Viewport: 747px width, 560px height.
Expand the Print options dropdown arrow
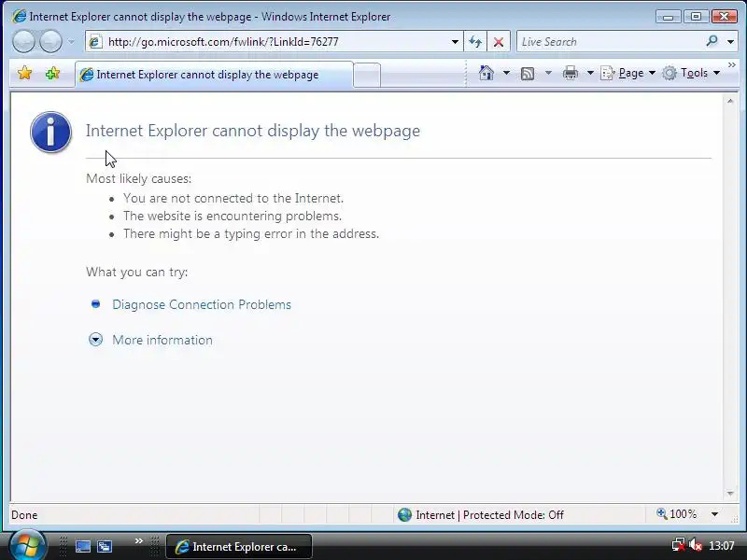tap(590, 73)
